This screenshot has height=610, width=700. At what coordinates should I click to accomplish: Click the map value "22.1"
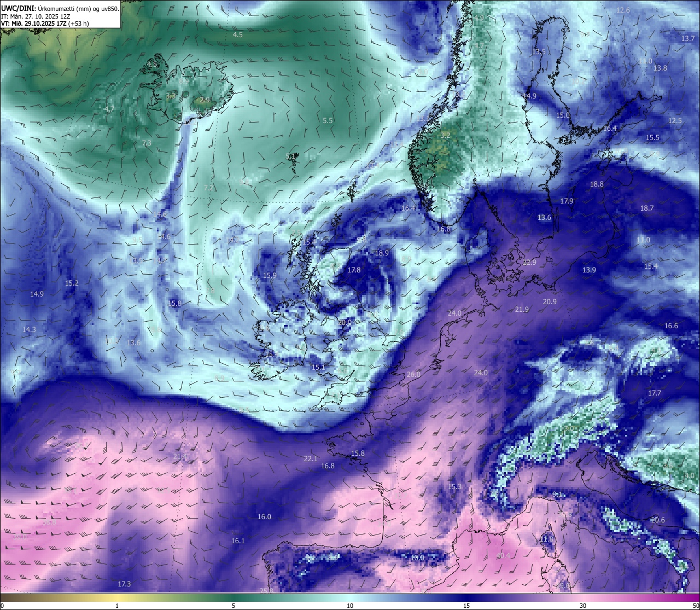pyautogui.click(x=311, y=458)
